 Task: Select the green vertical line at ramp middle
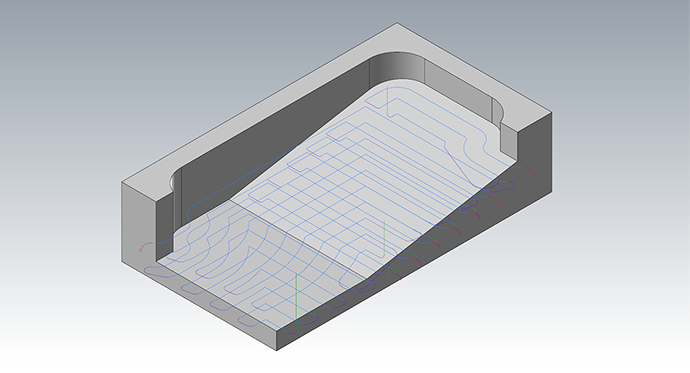tap(384, 238)
